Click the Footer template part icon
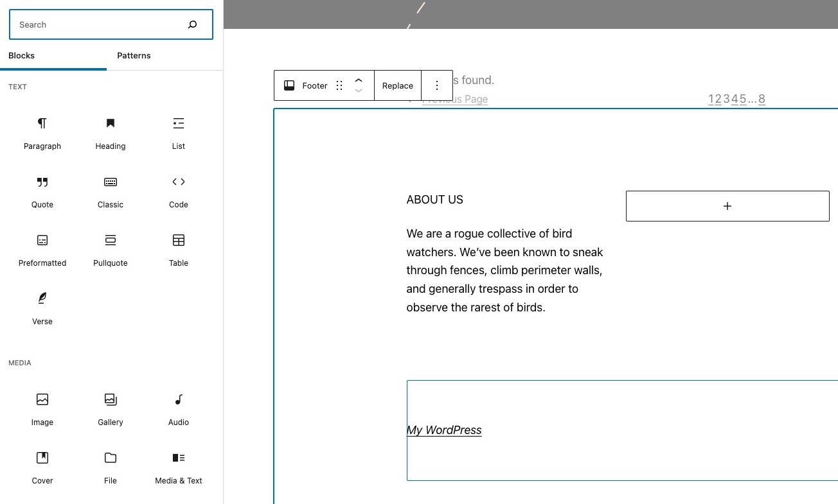838x504 pixels. pos(289,85)
